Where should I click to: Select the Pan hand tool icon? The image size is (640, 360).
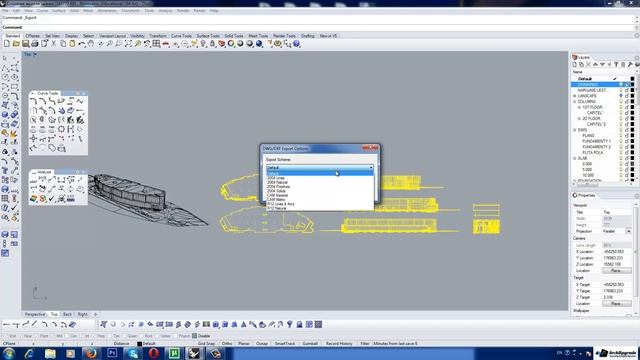tap(91, 44)
